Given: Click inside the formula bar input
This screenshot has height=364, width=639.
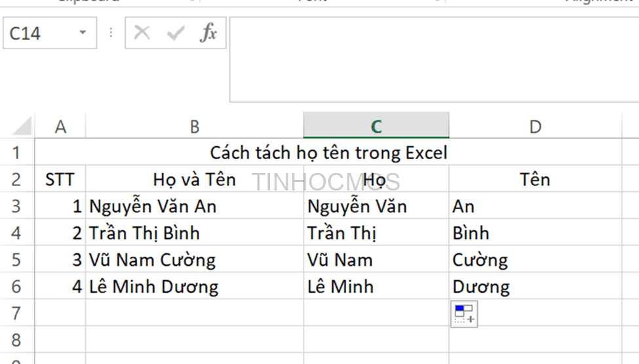Looking at the screenshot, I should (434, 60).
